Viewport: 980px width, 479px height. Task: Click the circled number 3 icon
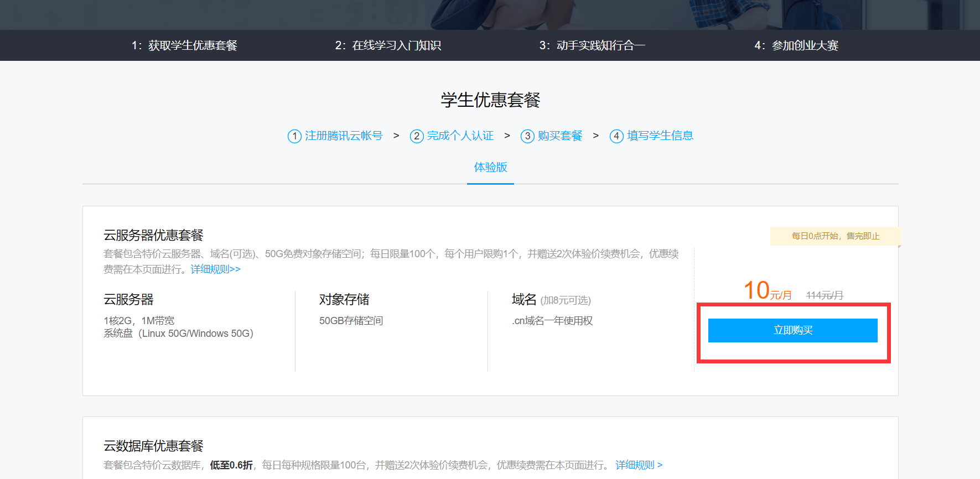[x=527, y=136]
